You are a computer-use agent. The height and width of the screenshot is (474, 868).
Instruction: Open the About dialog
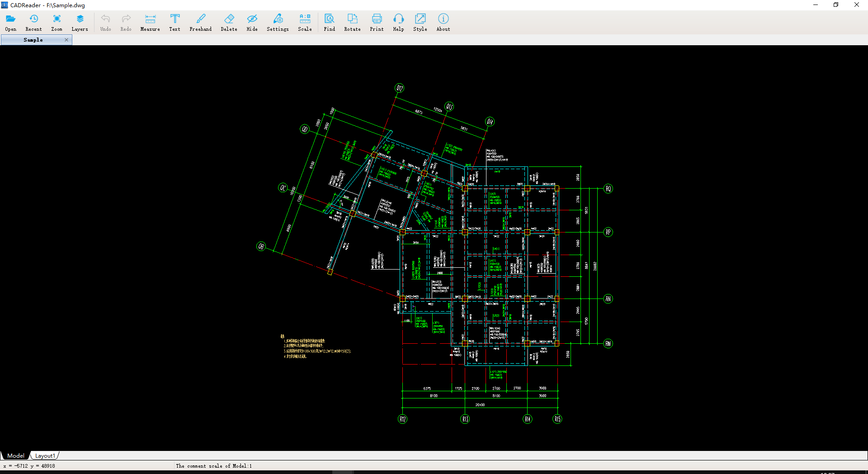coord(443,22)
